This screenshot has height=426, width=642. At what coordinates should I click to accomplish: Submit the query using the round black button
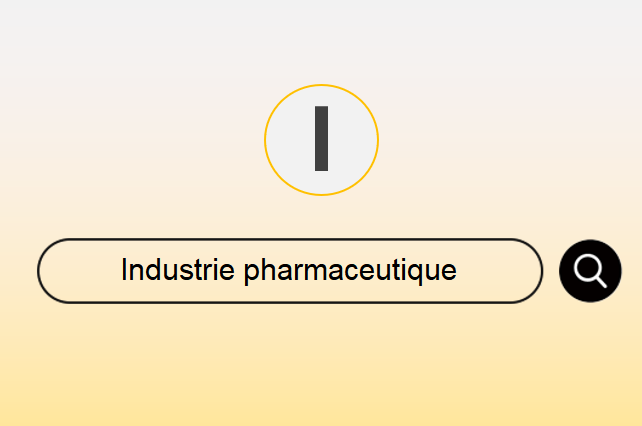pyautogui.click(x=590, y=271)
